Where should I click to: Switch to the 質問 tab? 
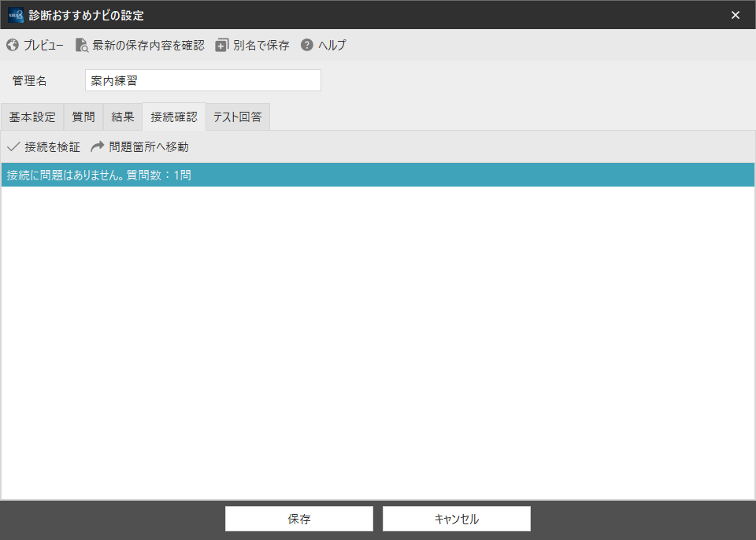(83, 117)
